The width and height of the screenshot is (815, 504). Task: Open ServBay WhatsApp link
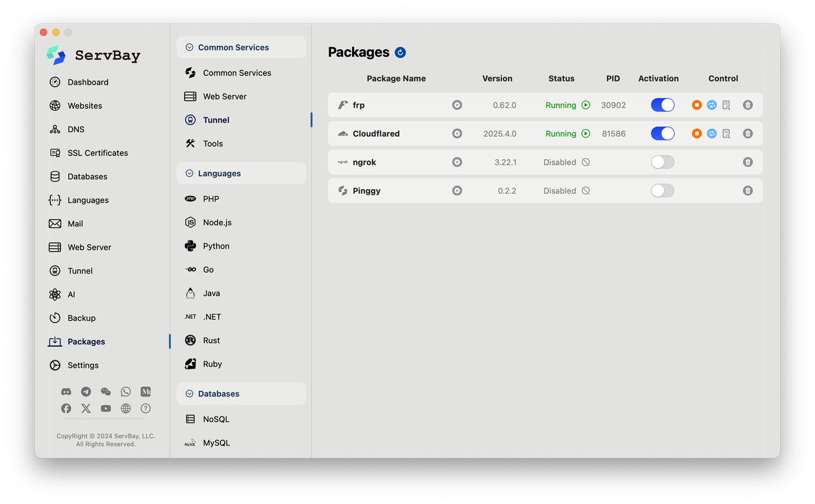point(125,392)
